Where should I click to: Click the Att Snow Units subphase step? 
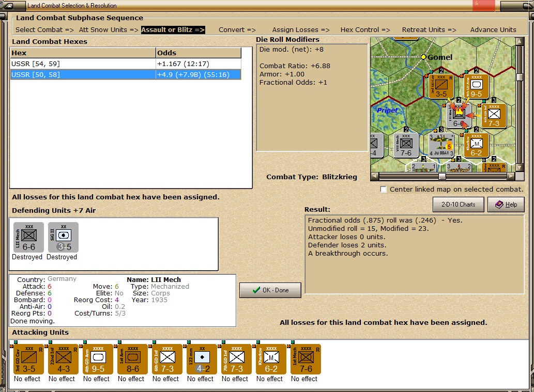pyautogui.click(x=108, y=30)
